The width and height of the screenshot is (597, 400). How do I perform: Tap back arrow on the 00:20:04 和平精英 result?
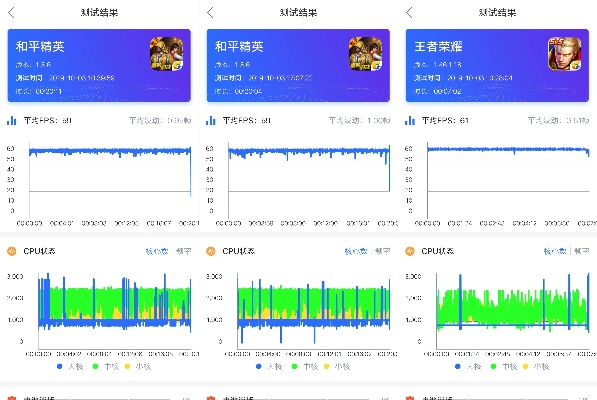[210, 13]
